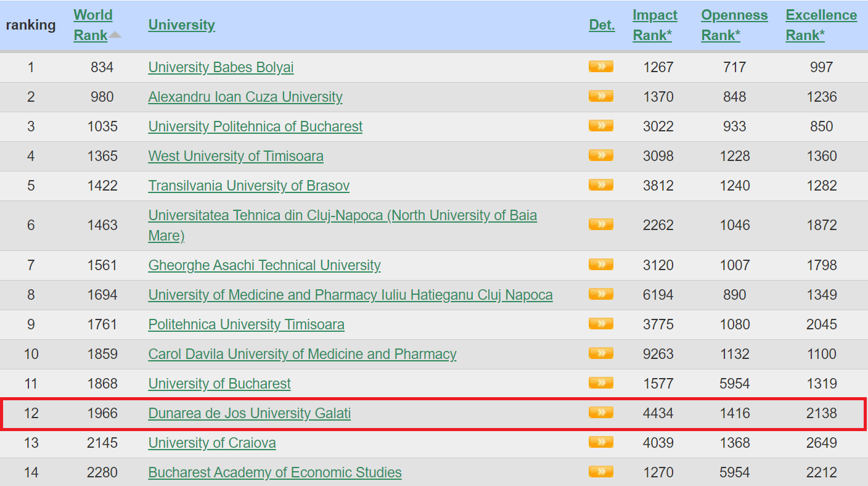
Task: Open University Babes Bolyai link
Action: (x=221, y=67)
